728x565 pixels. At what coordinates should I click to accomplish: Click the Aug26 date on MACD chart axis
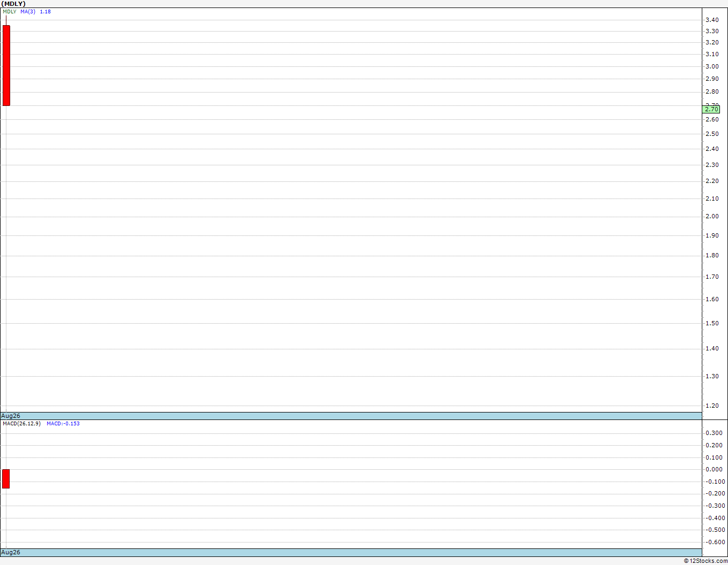point(11,552)
